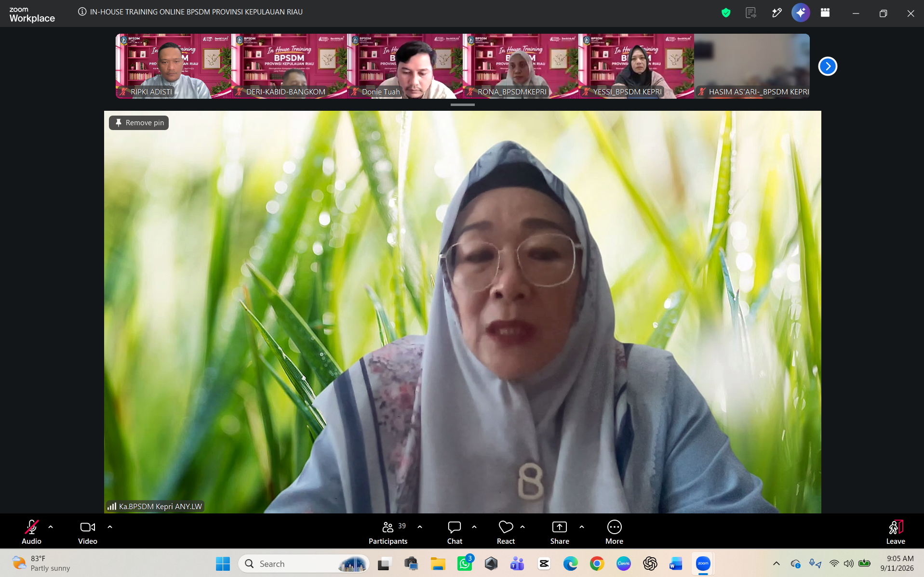Open the weather widget showing 83°F
The height and width of the screenshot is (577, 924).
[41, 564]
